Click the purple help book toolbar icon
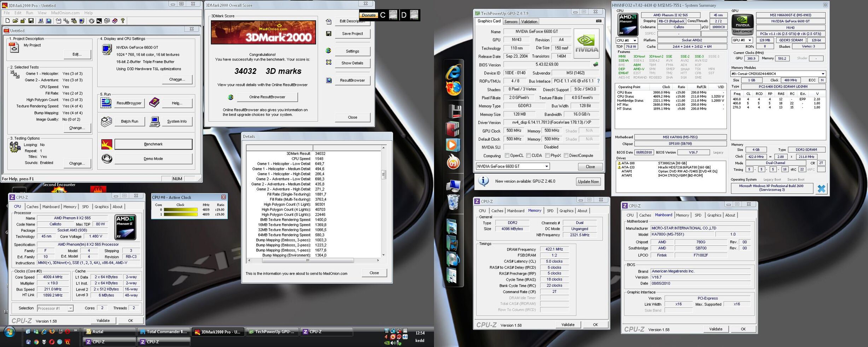 point(115,21)
